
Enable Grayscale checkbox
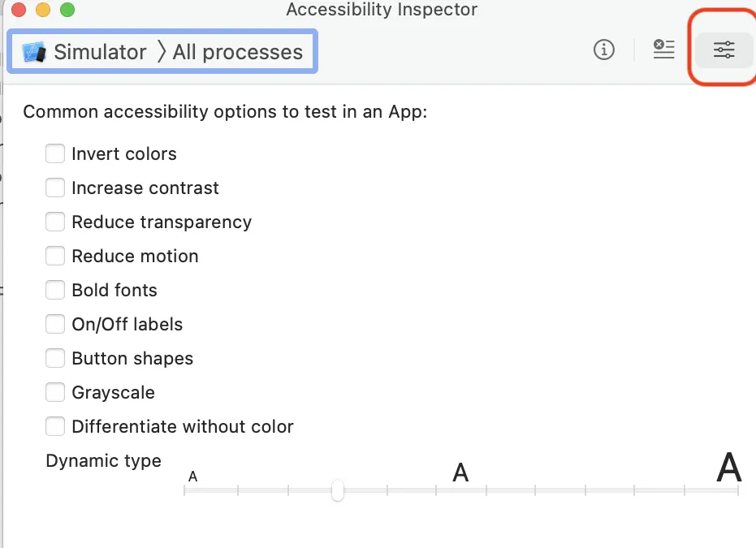[x=55, y=392]
